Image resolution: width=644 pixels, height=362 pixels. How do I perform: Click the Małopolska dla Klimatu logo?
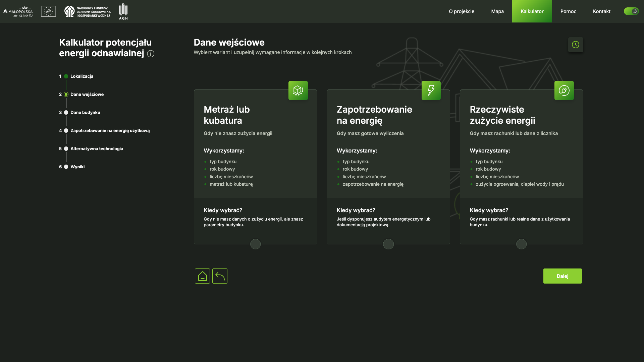tap(18, 11)
